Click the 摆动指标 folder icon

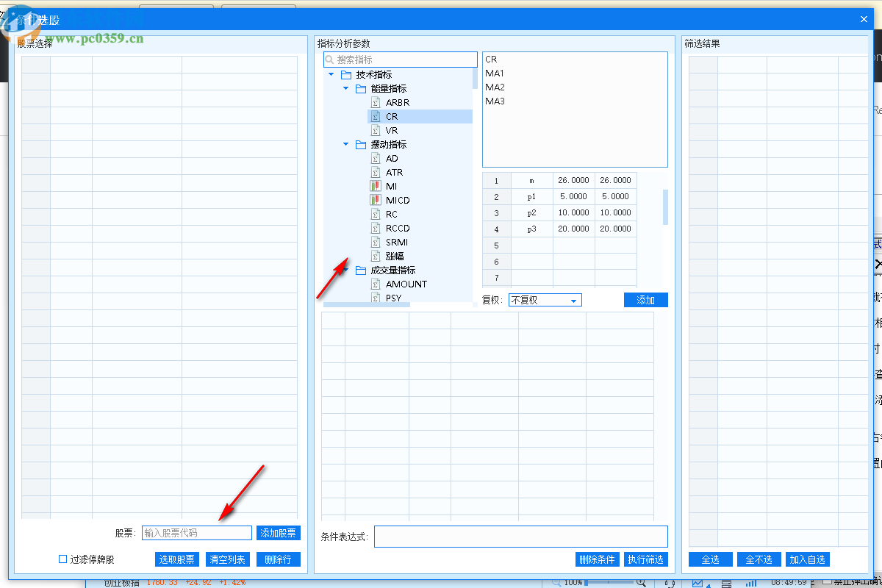361,145
